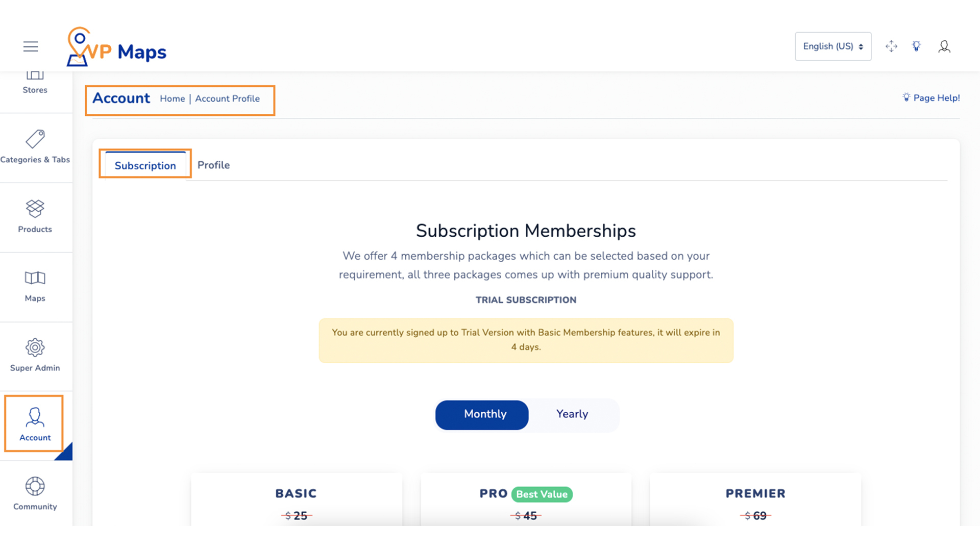The image size is (980, 551).
Task: Click the light bulb tips icon
Action: coord(916,46)
